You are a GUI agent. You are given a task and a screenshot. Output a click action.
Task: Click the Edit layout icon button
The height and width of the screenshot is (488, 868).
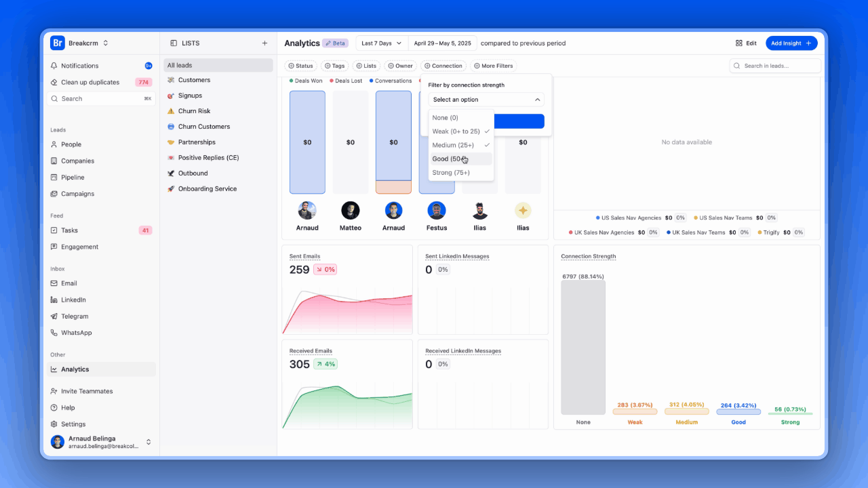point(746,43)
